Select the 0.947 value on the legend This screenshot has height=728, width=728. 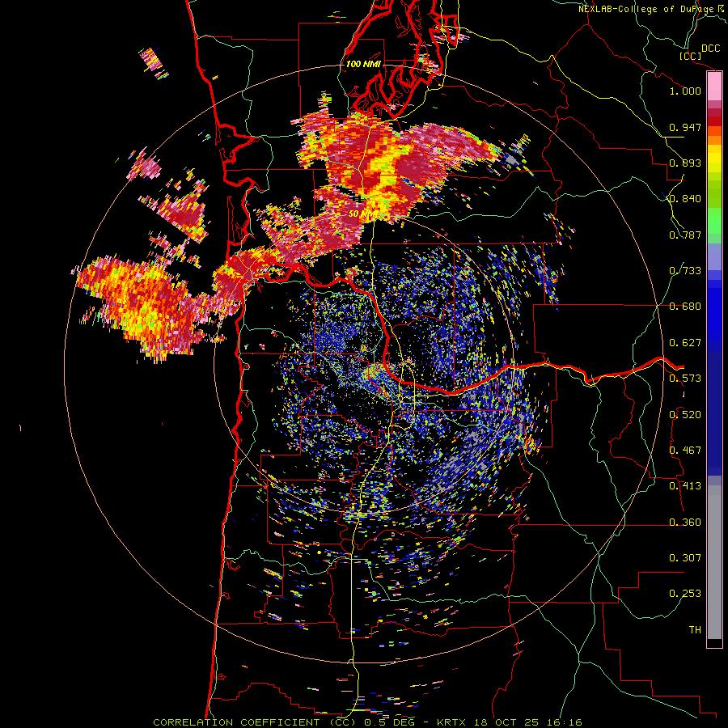pos(685,127)
